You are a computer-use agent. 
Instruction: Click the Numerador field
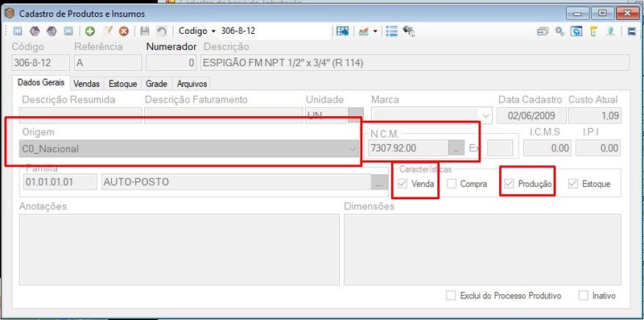171,63
